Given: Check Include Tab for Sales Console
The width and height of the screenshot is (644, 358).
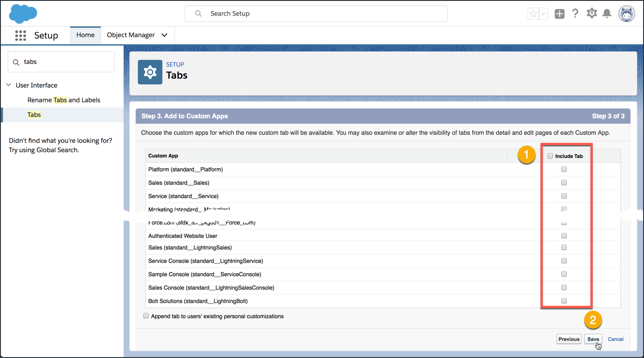Looking at the screenshot, I should coord(564,287).
